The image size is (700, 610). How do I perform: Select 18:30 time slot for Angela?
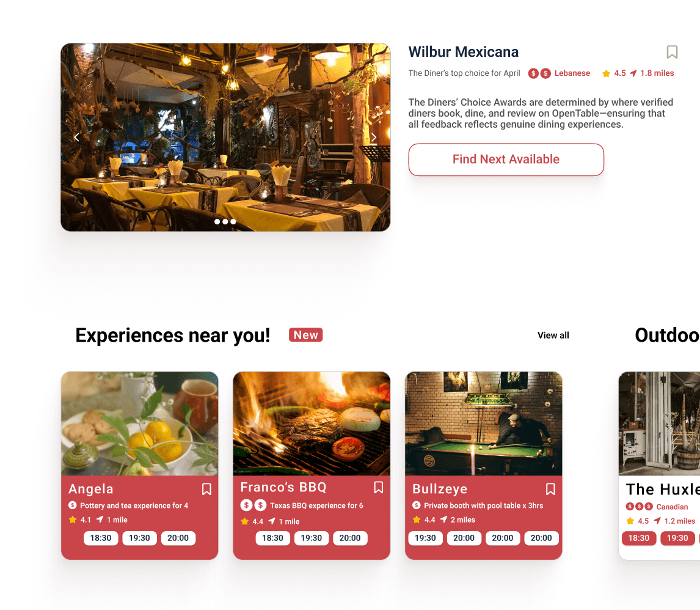100,538
